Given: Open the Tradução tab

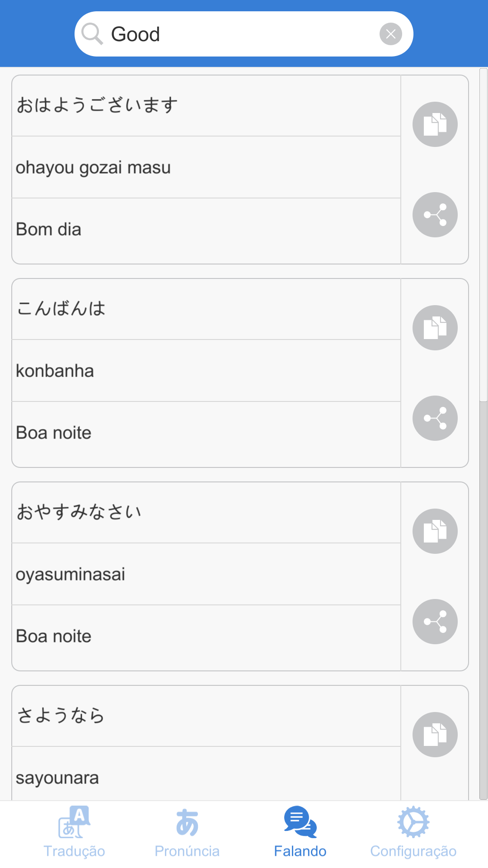Looking at the screenshot, I should 74,833.
